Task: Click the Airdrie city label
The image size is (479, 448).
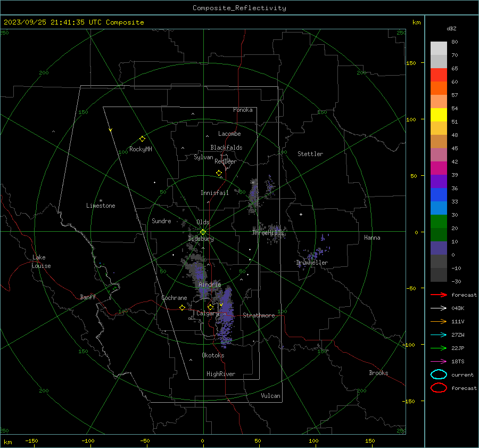Action: [210, 284]
